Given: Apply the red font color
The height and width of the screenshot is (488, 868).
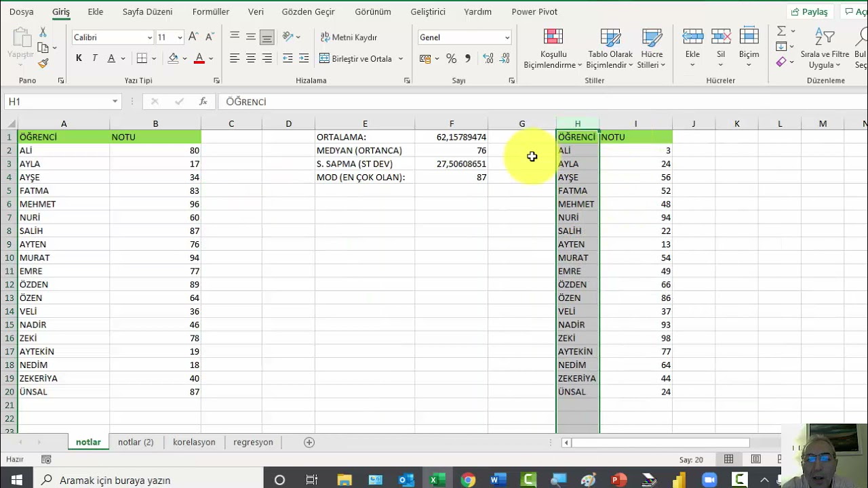Looking at the screenshot, I should point(199,58).
